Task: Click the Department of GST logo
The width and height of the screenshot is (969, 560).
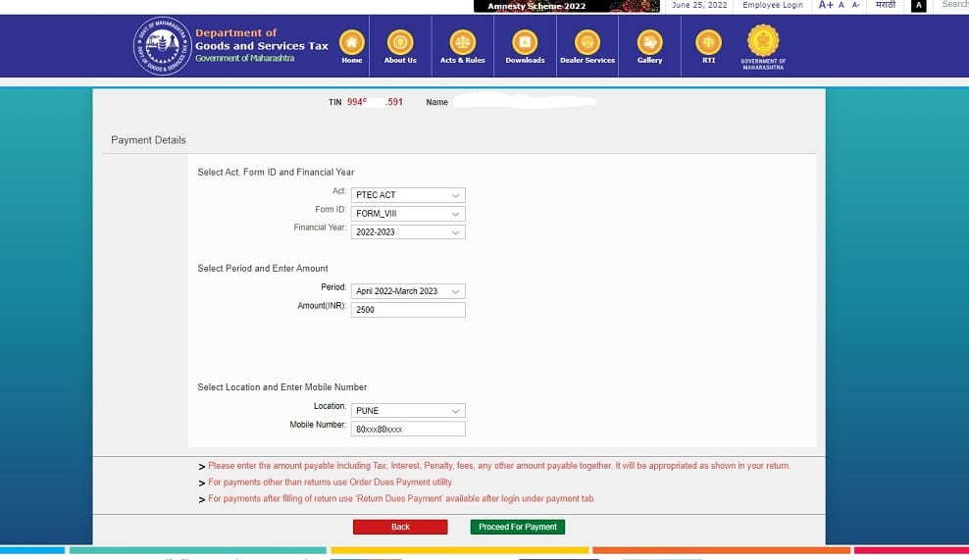Action: coord(162,46)
